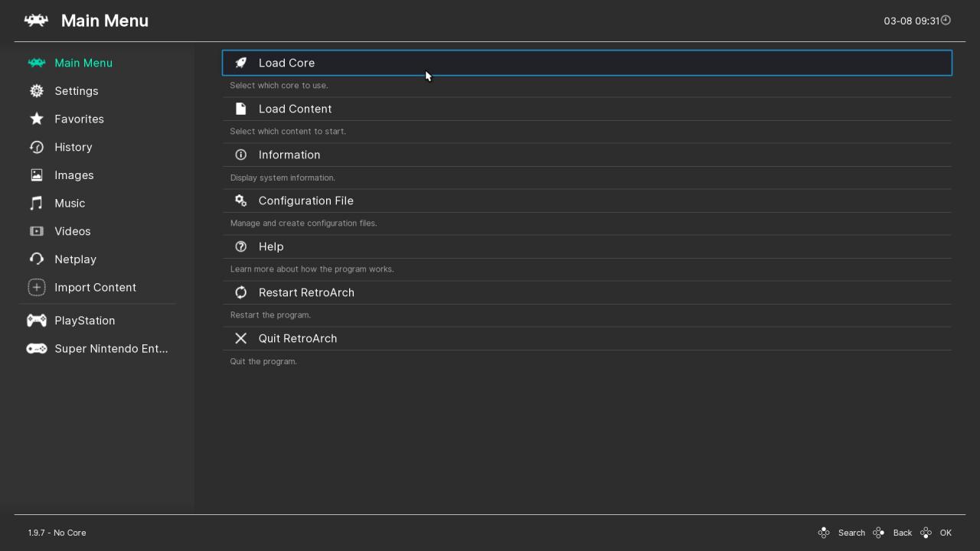Click 'Quit the program.' description

coord(263,361)
